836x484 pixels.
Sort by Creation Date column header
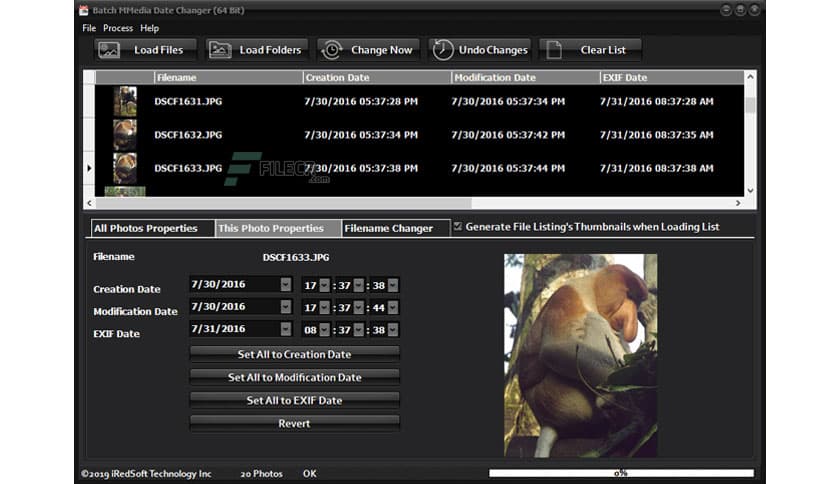377,77
